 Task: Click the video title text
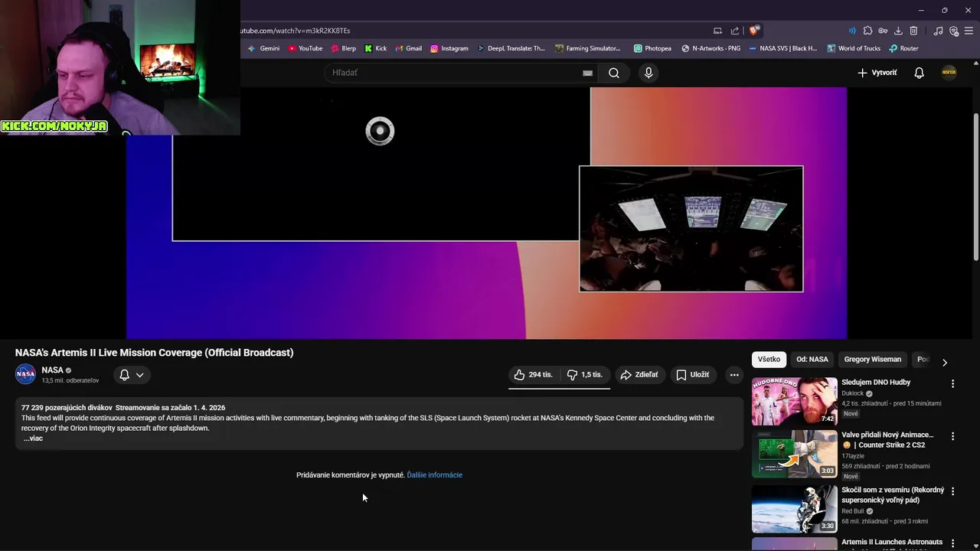(154, 353)
